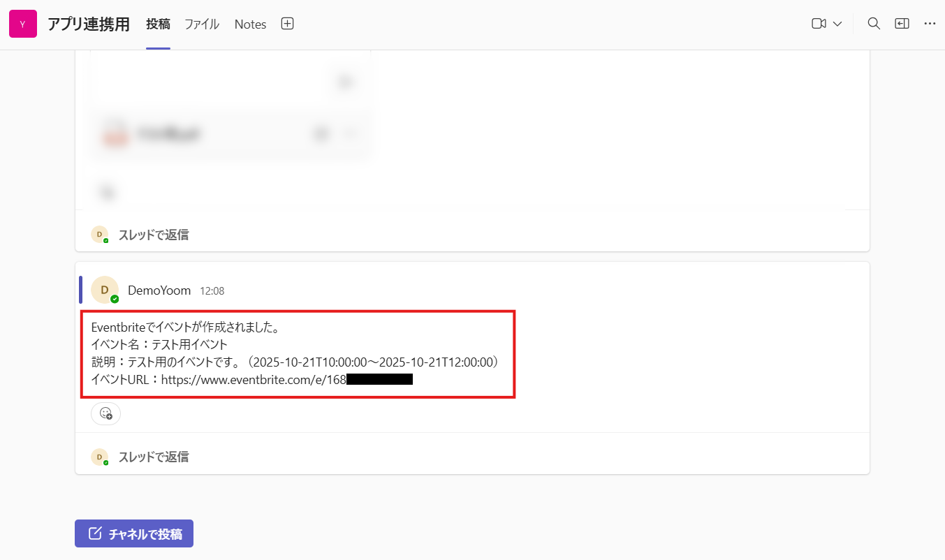945x560 pixels.
Task: Switch to the 投稿 tab
Action: click(x=158, y=24)
